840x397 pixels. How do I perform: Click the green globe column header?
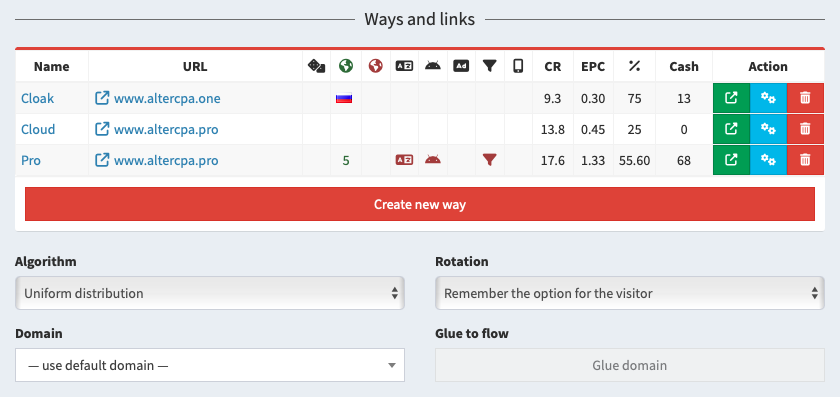click(x=346, y=66)
